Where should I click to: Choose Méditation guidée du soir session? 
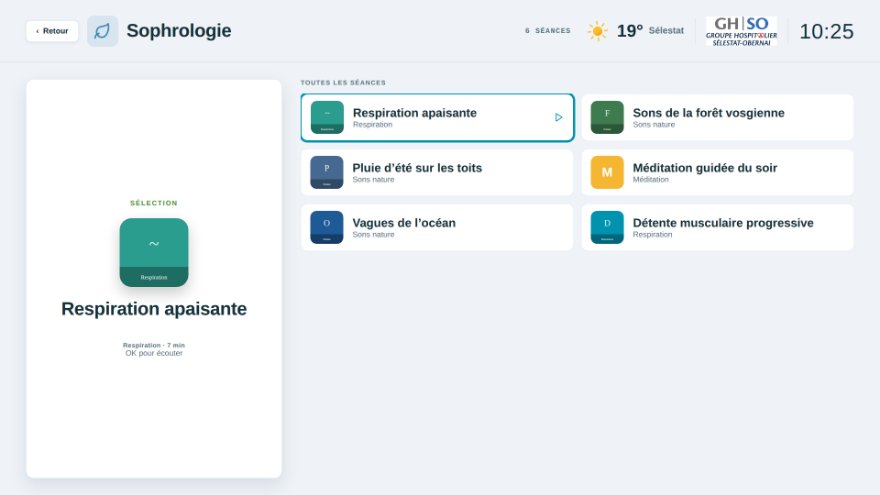[x=717, y=172]
